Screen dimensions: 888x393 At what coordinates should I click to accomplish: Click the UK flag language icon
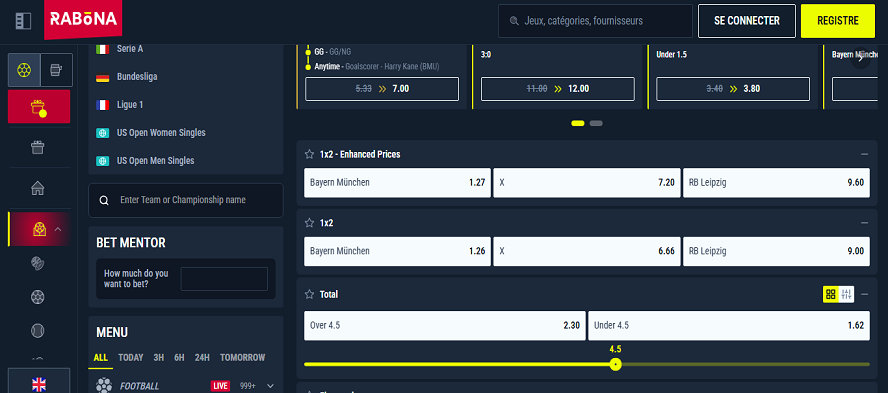point(39,385)
